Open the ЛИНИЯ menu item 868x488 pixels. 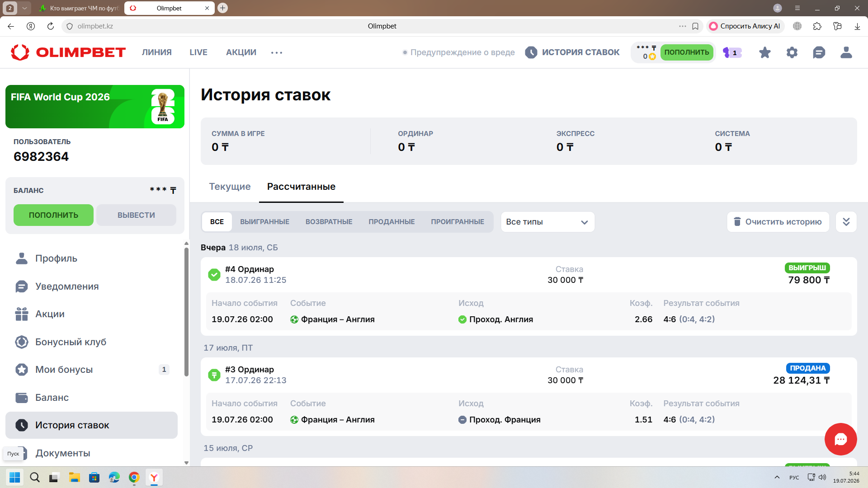coord(156,52)
